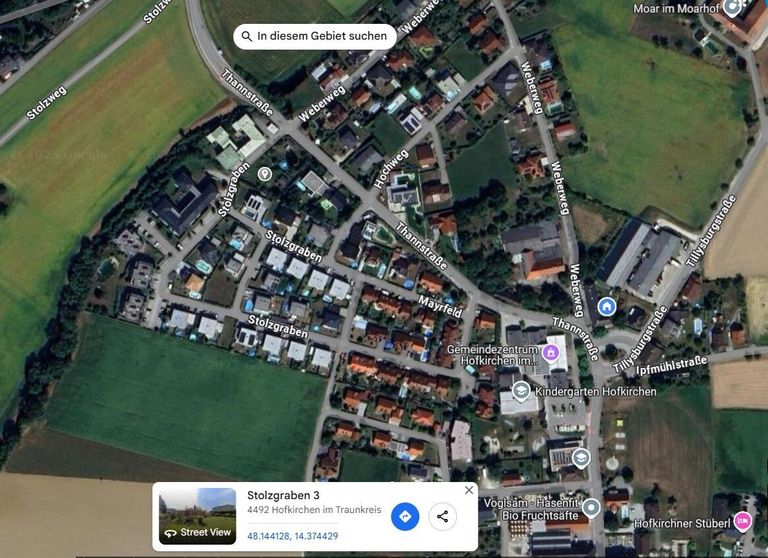The width and height of the screenshot is (768, 558).
Task: Click the Kindergarten Hofkirchen label
Action: point(596,391)
